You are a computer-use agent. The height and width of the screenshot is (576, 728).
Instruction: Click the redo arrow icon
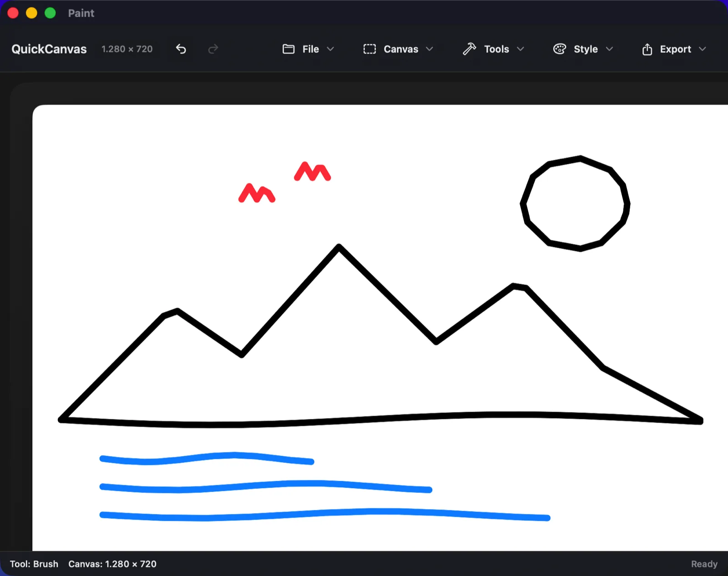(213, 49)
